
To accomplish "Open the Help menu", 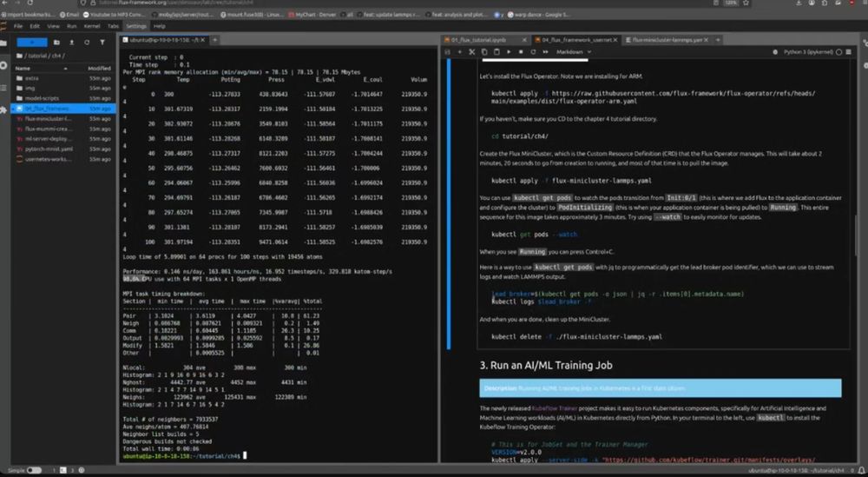I will [160, 26].
